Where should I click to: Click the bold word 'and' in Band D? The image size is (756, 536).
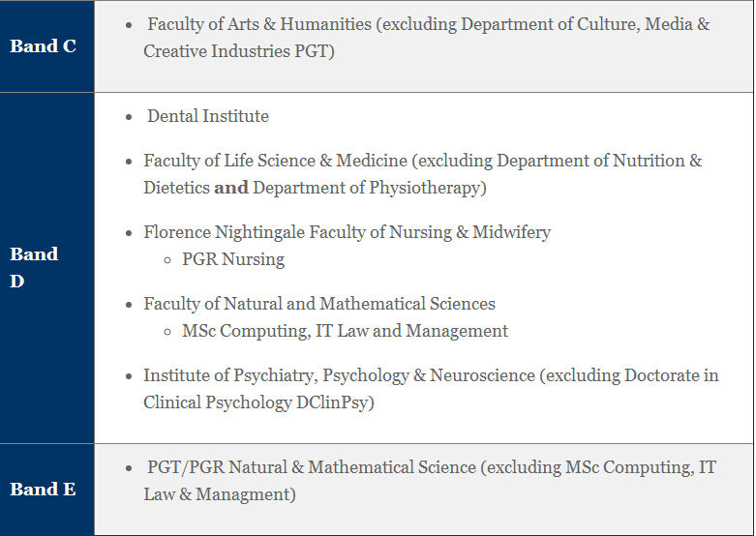(x=231, y=188)
